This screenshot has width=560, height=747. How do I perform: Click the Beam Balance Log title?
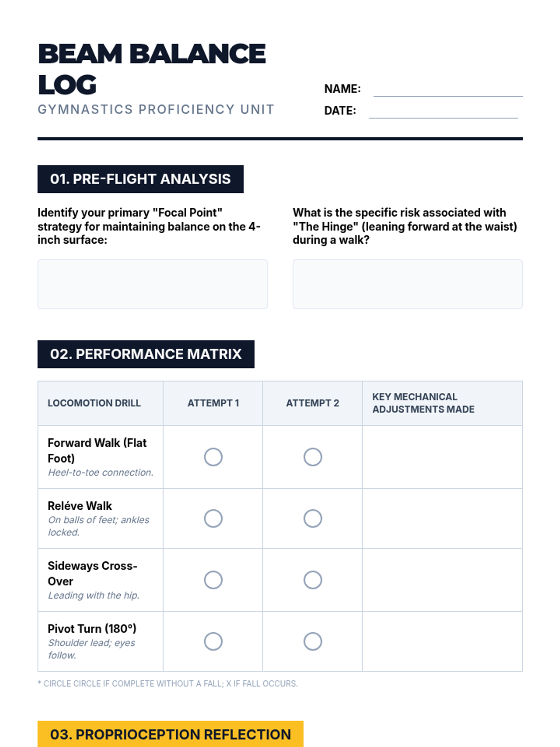pyautogui.click(x=152, y=69)
